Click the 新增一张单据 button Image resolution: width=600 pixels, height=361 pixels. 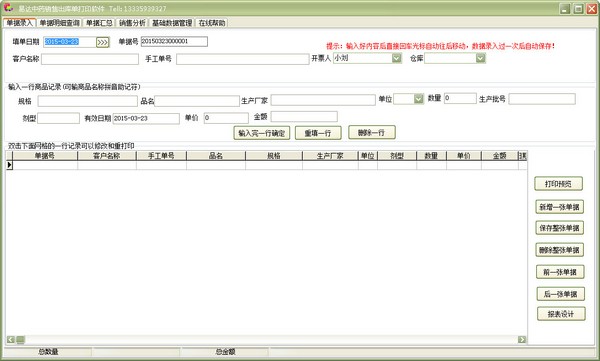coord(559,207)
